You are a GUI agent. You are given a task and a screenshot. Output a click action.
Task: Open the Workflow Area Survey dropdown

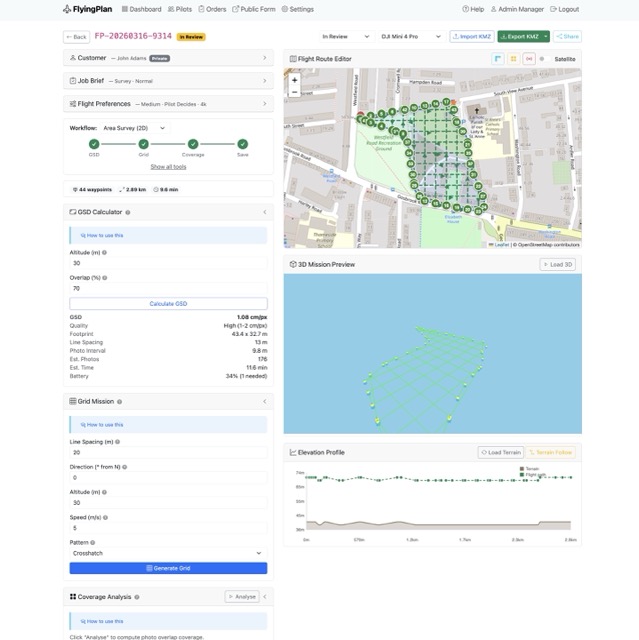click(133, 128)
